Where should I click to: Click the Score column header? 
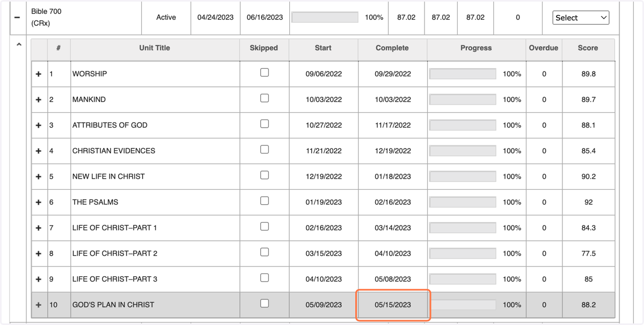588,48
